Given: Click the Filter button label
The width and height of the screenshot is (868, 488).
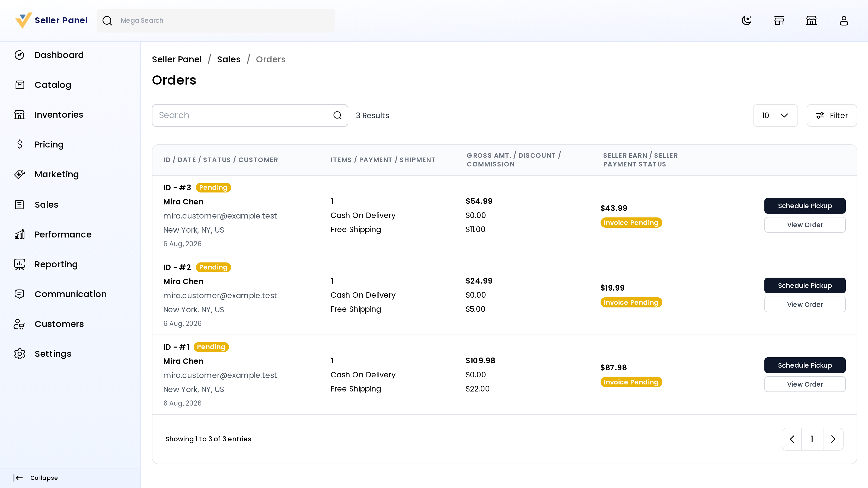Looking at the screenshot, I should click(838, 115).
